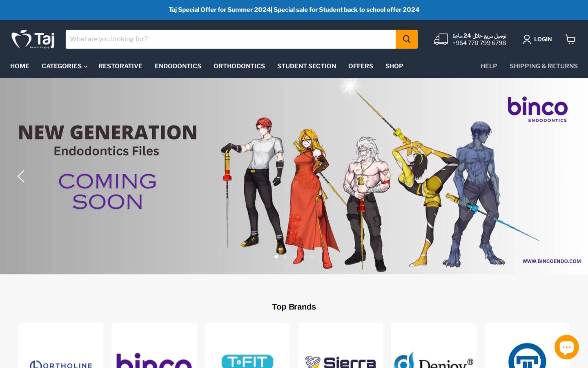
Task: Select the first carousel dot
Action: [x=276, y=257]
